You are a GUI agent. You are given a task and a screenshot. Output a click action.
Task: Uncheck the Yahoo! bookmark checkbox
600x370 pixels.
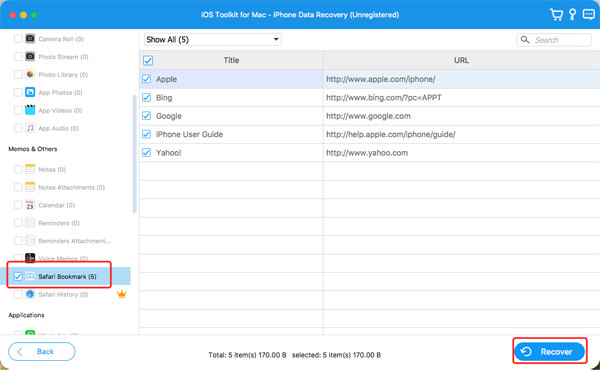point(146,152)
